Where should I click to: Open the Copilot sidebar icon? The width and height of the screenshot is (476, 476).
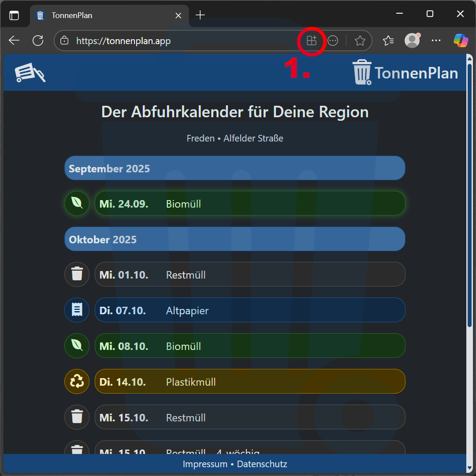(461, 41)
